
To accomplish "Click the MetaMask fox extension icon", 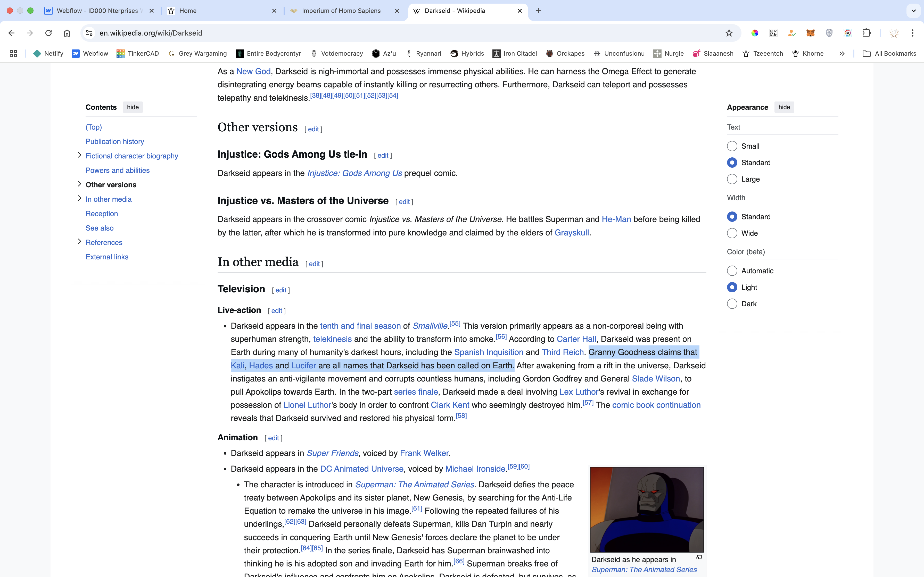I will (x=810, y=33).
